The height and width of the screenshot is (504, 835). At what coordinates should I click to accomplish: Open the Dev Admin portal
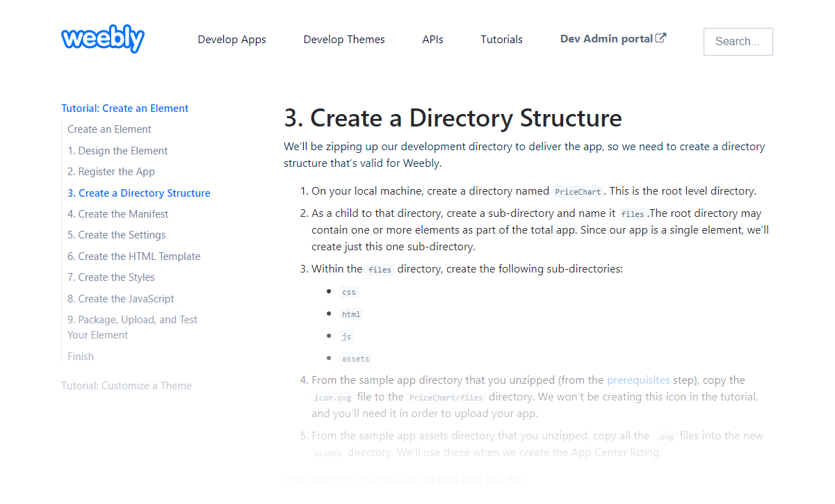point(606,38)
